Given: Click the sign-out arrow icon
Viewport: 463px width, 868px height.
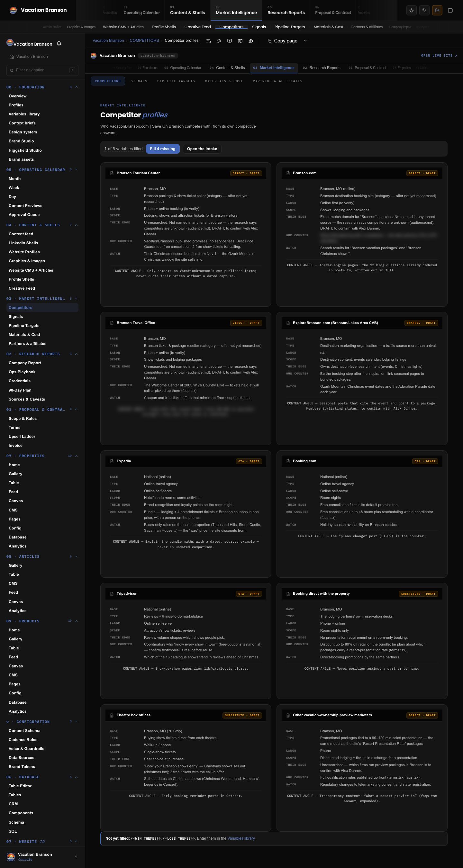Looking at the screenshot, I should (437, 10).
